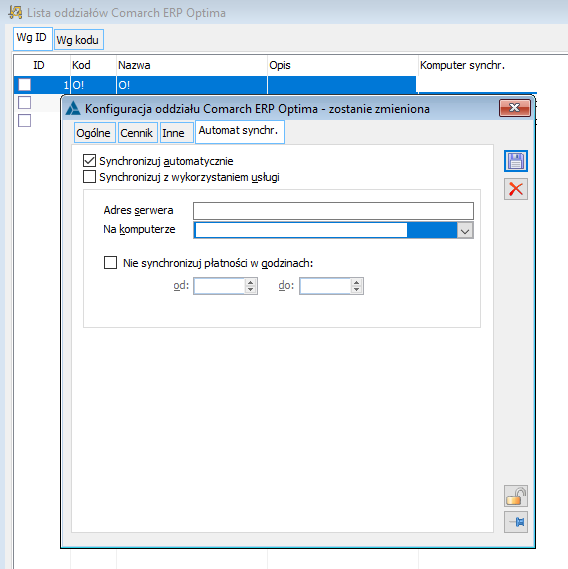This screenshot has height=569, width=568.
Task: Cancel changes with the red X icon
Action: 516,189
